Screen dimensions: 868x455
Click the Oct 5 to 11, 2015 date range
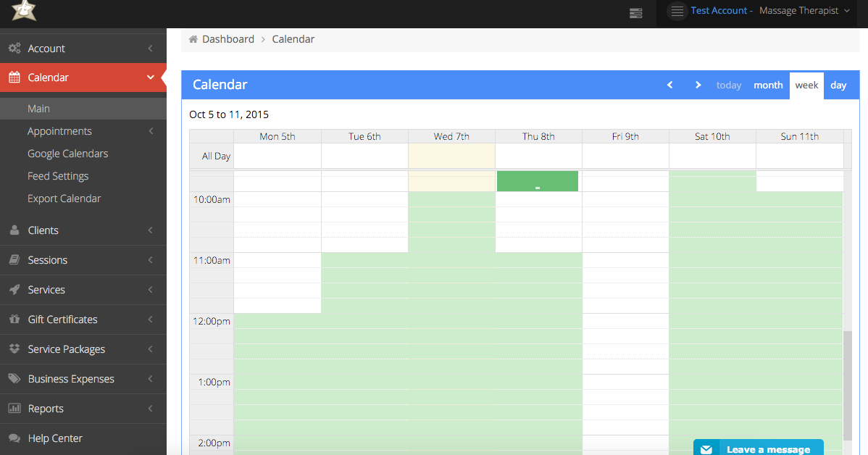click(x=229, y=114)
